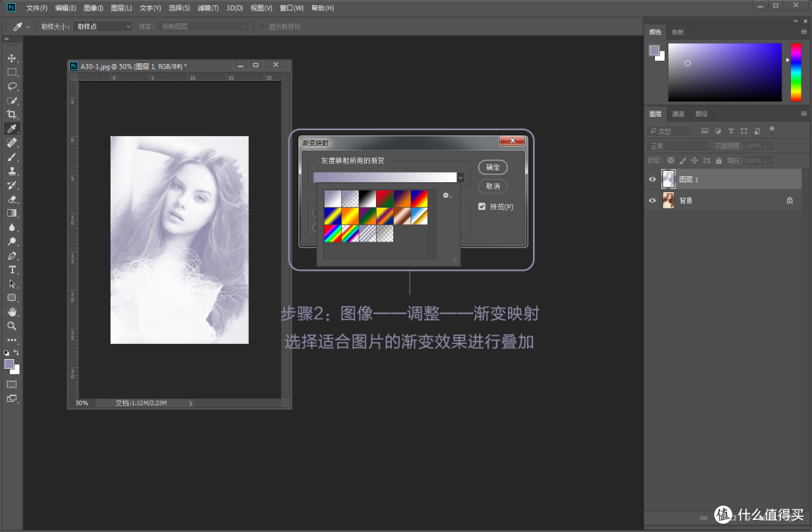This screenshot has width=812, height=532.
Task: Pick the Clone Stamp tool
Action: coord(11,171)
